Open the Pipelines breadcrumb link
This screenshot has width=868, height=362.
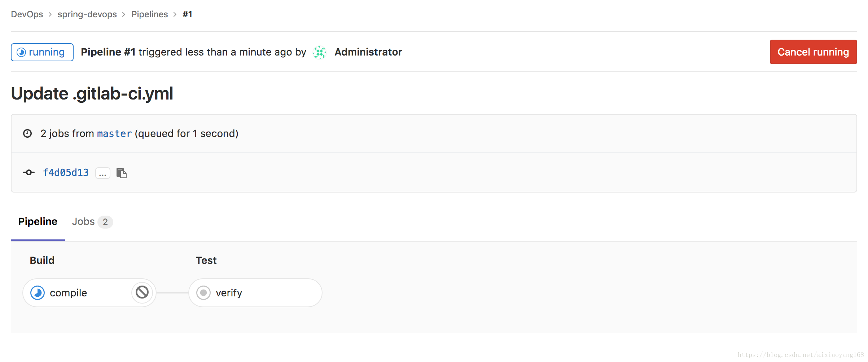coord(150,14)
